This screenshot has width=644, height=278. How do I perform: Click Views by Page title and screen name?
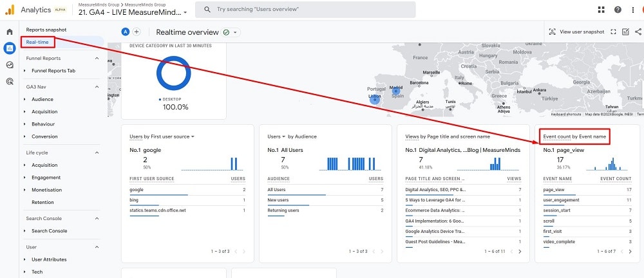(448, 136)
